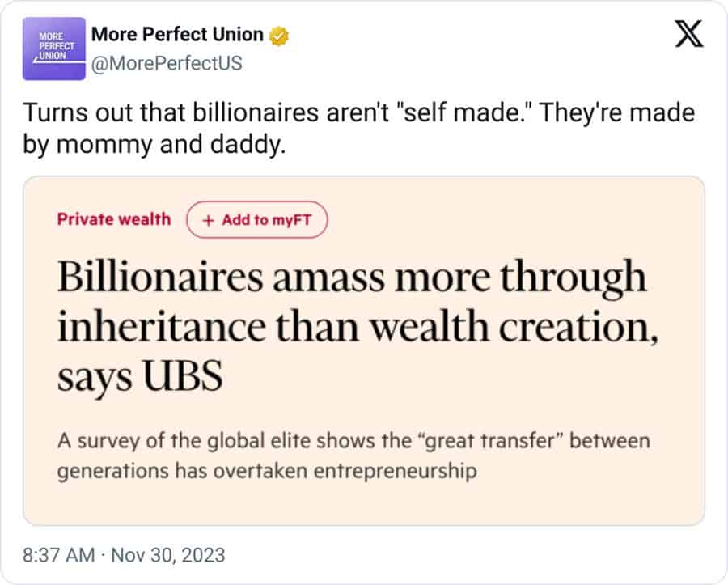Click the More Perfect Union purple avatar
The height and width of the screenshot is (585, 728).
point(54,49)
